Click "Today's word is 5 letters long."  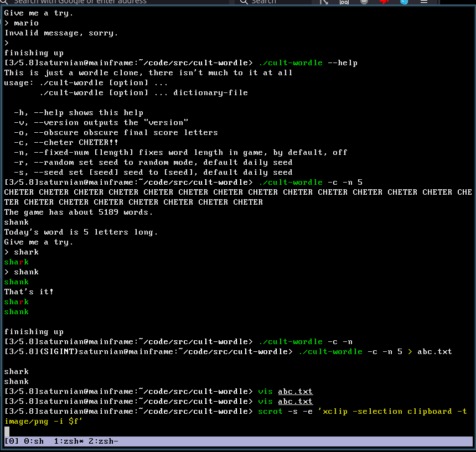tap(81, 232)
